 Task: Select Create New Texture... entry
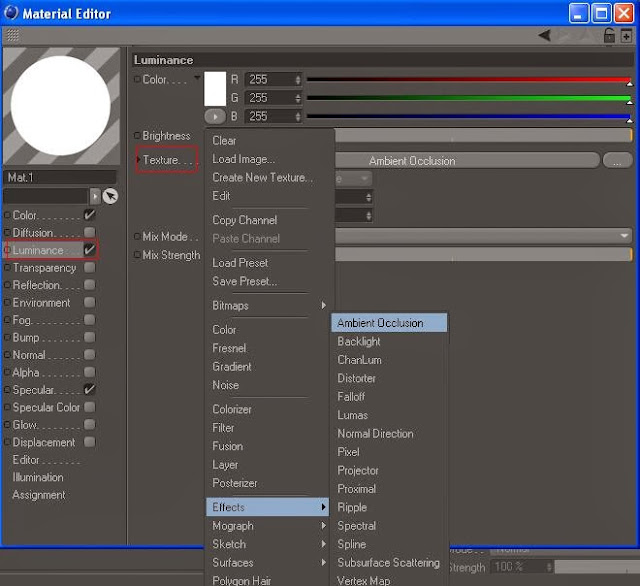pos(262,177)
